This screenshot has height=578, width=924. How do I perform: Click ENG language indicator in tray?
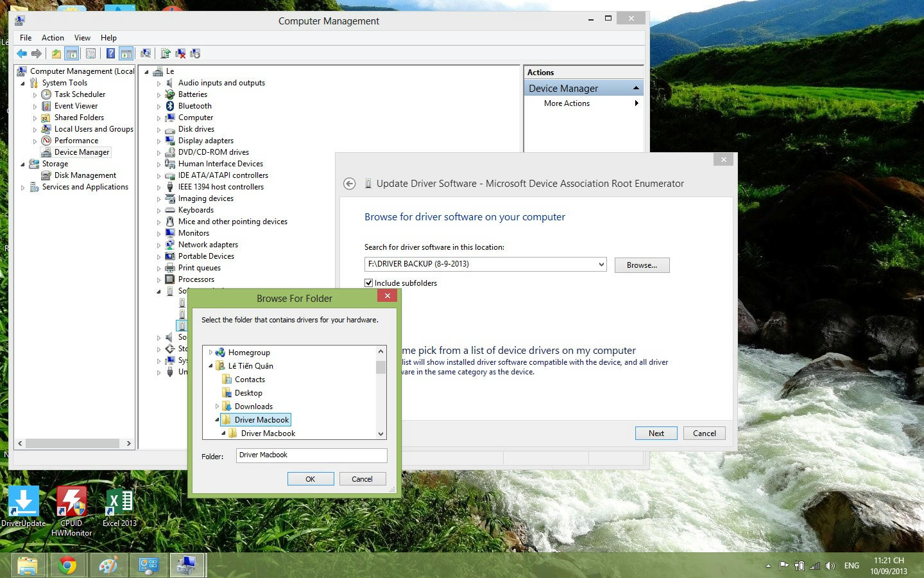pos(851,566)
